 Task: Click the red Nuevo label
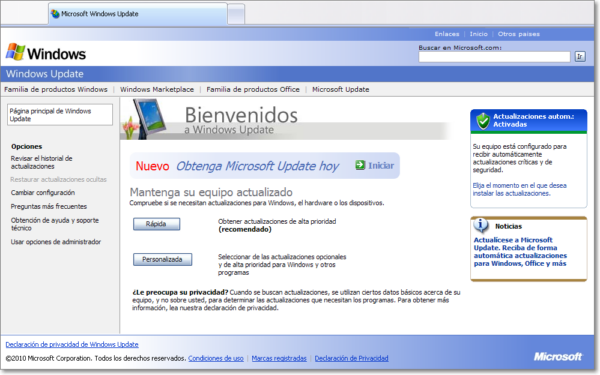click(152, 166)
